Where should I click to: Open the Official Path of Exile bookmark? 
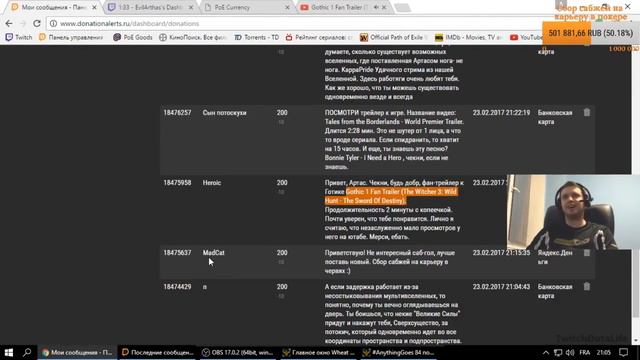coord(393,37)
